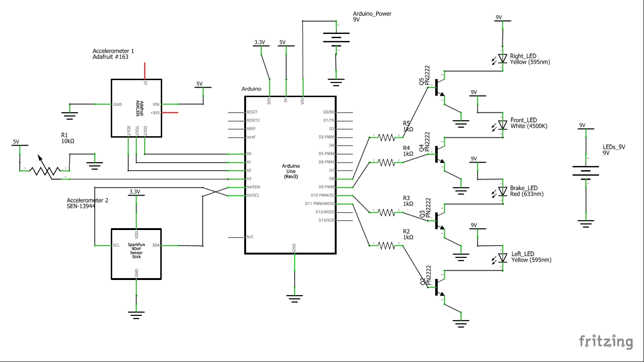The width and height of the screenshot is (644, 362).
Task: Click the Arduino_Power battery symbol
Action: click(336, 39)
